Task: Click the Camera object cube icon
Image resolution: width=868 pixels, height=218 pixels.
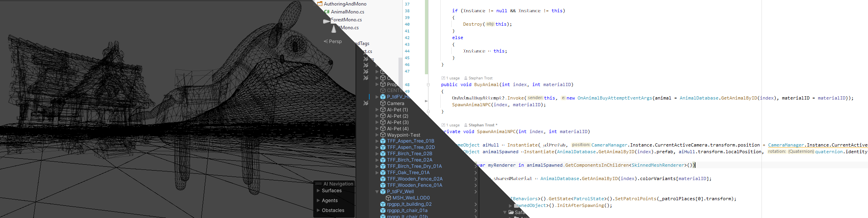Action: pyautogui.click(x=382, y=103)
